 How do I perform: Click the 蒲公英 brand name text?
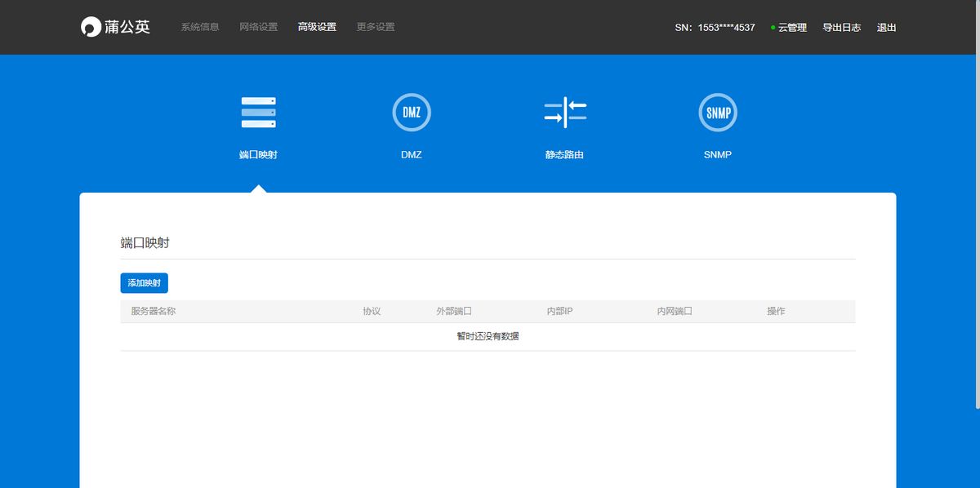(x=127, y=27)
